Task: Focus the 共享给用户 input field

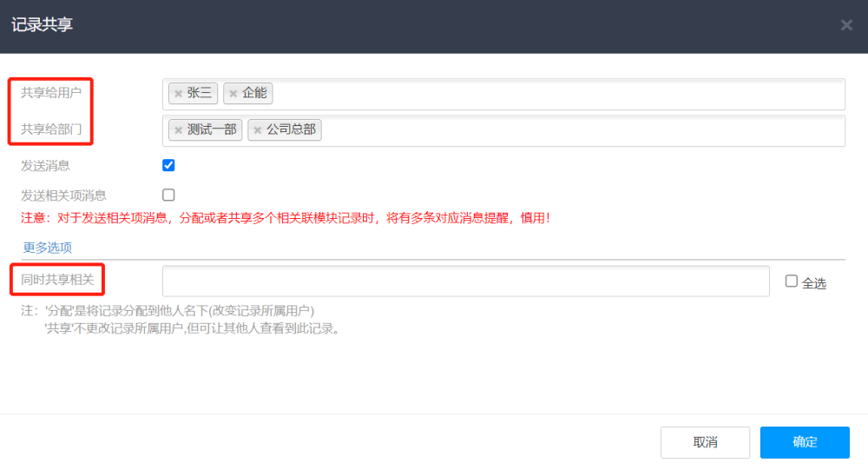Action: 503,94
